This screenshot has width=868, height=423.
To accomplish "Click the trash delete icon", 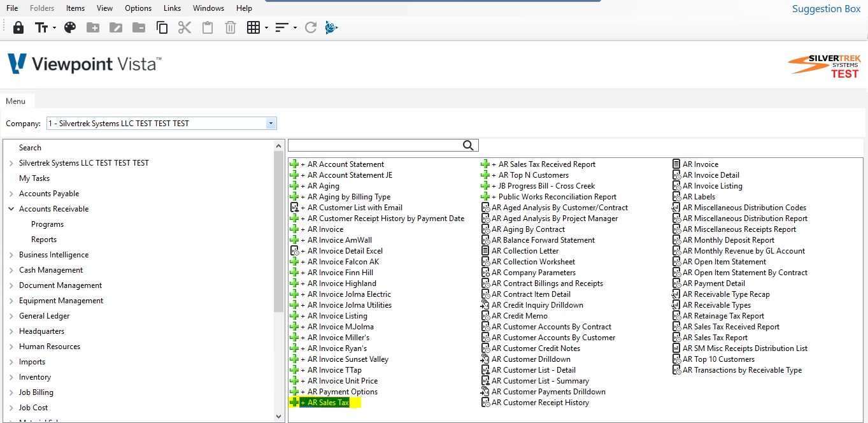I will pos(231,27).
